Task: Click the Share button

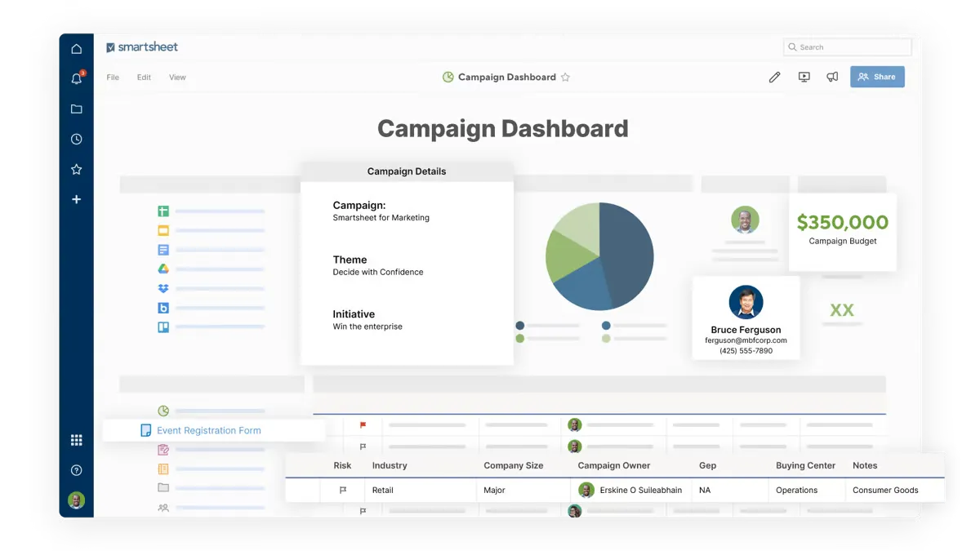Action: (x=877, y=77)
